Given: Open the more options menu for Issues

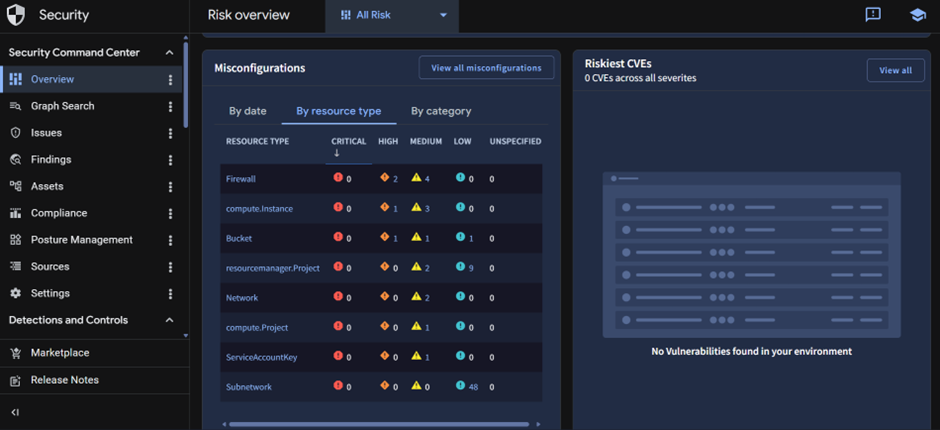Looking at the screenshot, I should coord(170,133).
